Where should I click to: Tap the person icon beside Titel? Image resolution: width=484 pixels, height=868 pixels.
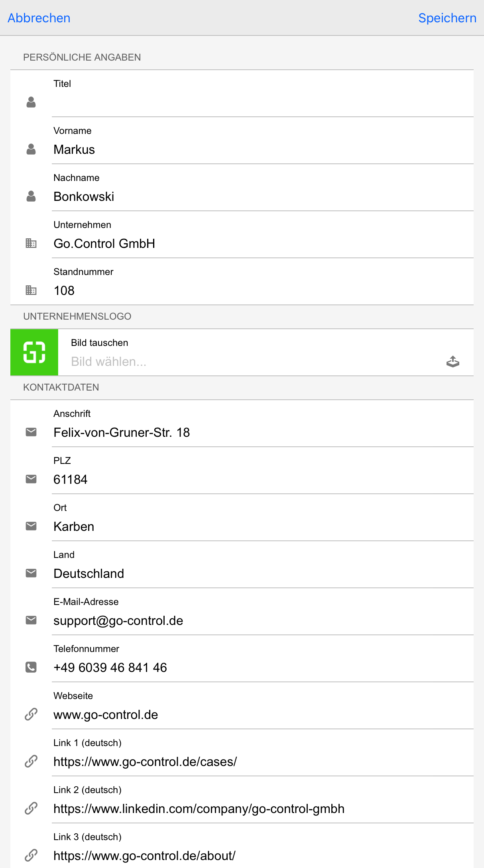pos(31,102)
